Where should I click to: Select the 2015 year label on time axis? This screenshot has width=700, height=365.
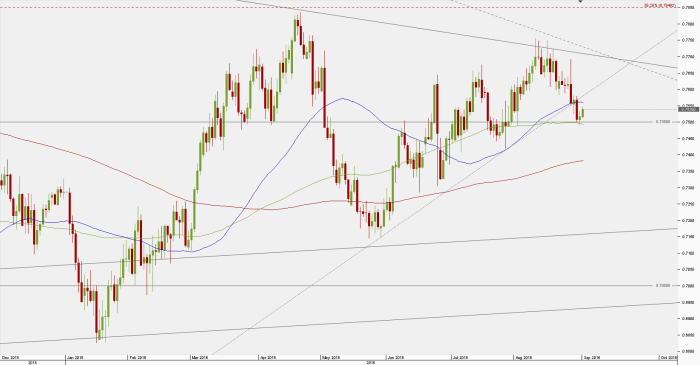point(33,363)
